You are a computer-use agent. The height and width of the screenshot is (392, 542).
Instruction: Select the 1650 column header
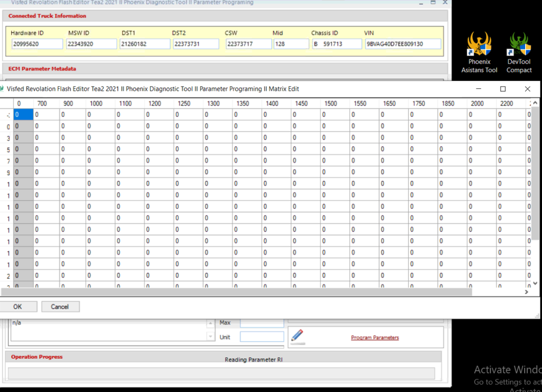point(394,103)
